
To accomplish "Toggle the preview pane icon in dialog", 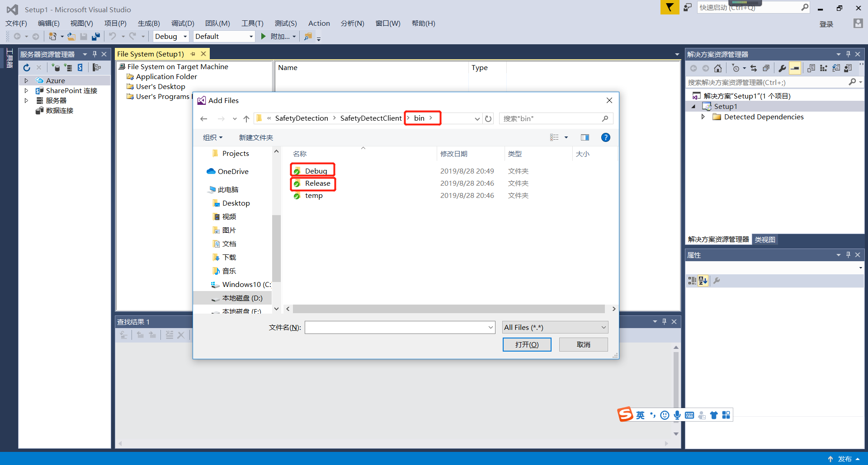I will point(585,137).
